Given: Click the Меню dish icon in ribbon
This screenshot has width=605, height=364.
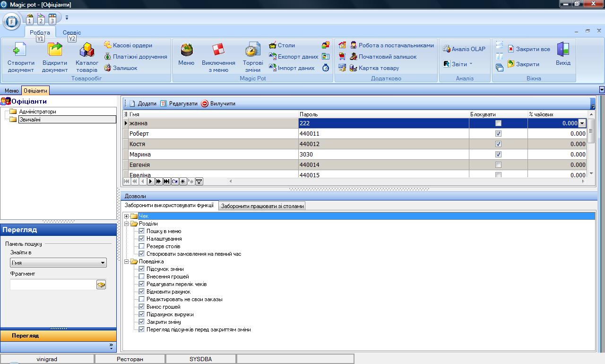Looking at the screenshot, I should click(186, 50).
